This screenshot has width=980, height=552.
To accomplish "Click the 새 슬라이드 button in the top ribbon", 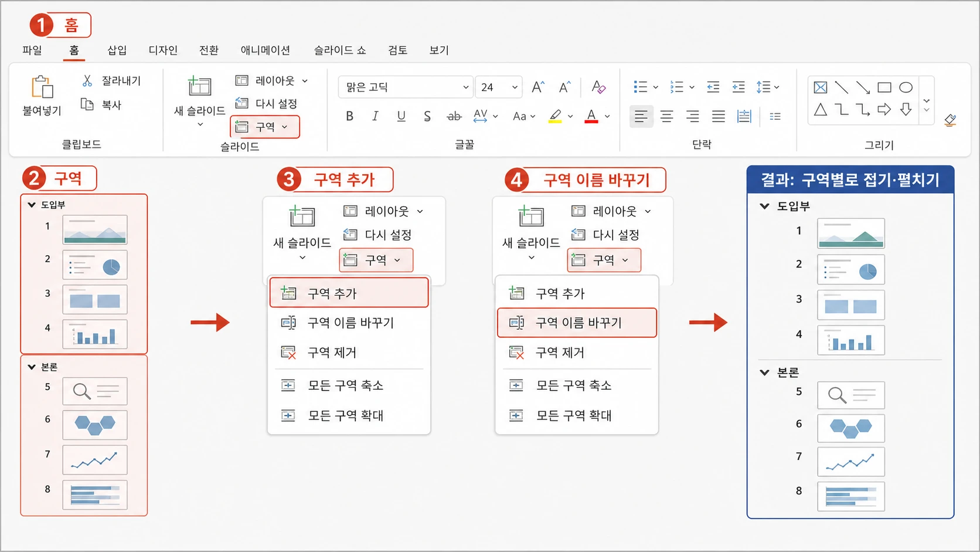I will (x=199, y=100).
